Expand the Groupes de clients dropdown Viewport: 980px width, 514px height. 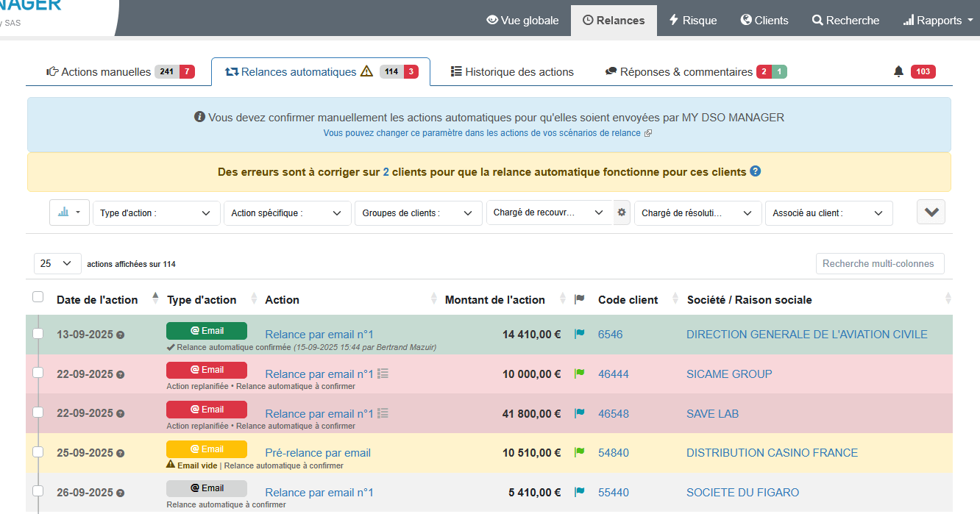[x=418, y=213]
